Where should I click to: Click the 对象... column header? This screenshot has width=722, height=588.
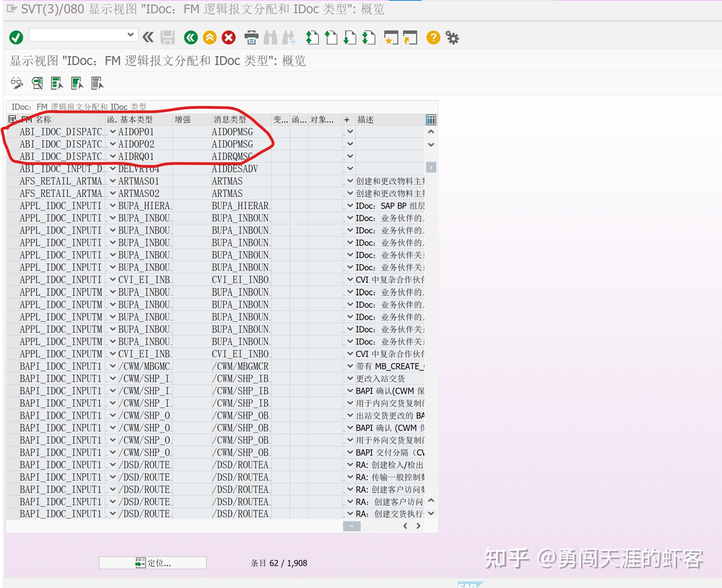pyautogui.click(x=325, y=119)
